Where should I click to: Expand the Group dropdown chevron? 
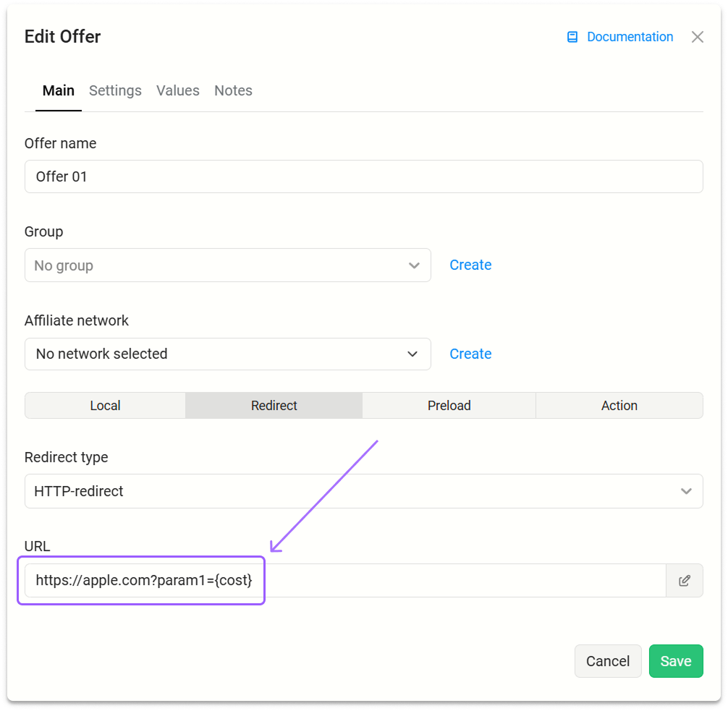tap(414, 265)
